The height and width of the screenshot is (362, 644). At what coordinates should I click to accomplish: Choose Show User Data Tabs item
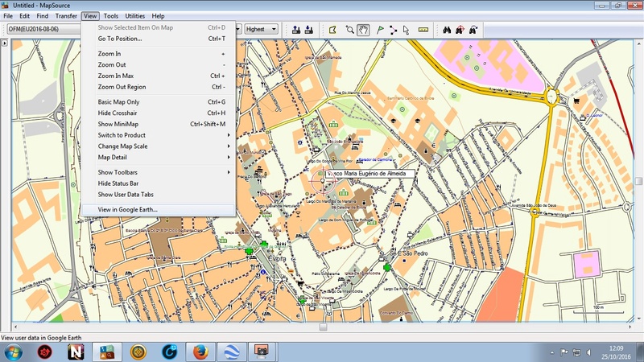(x=159, y=195)
